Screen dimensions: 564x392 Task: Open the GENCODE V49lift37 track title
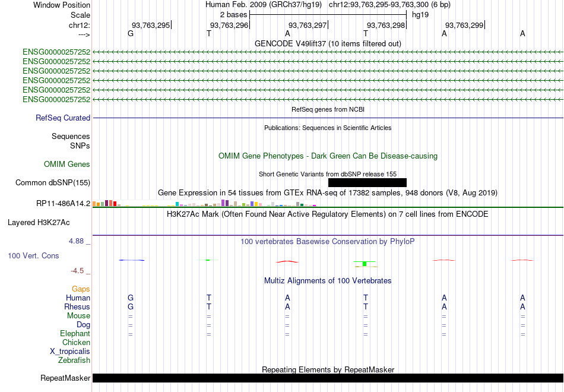(328, 43)
